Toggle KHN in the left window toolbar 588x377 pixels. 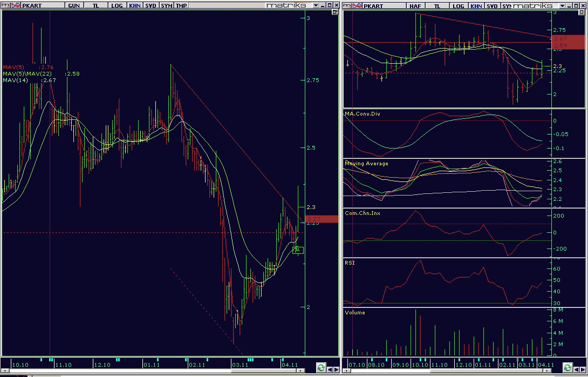tap(135, 5)
